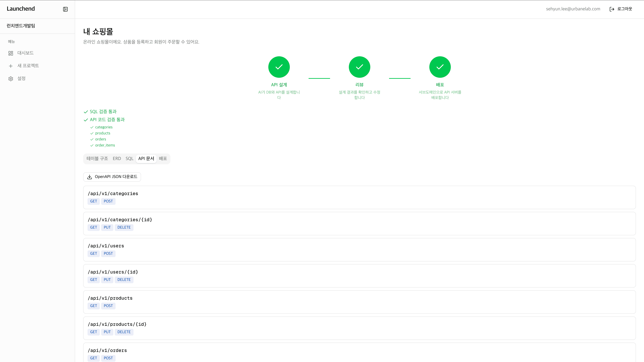This screenshot has width=644, height=362.
Task: Click the download icon on OpenAPI button
Action: pyautogui.click(x=90, y=177)
